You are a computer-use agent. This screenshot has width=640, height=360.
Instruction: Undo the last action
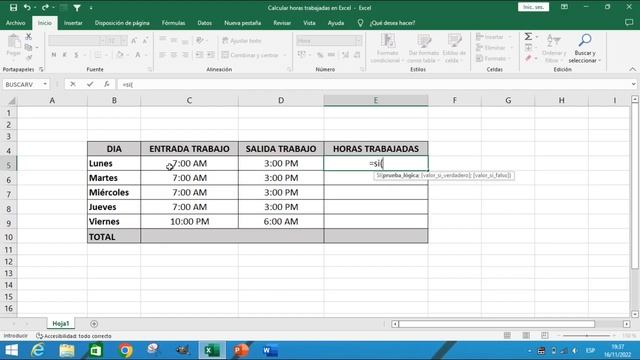tap(27, 7)
